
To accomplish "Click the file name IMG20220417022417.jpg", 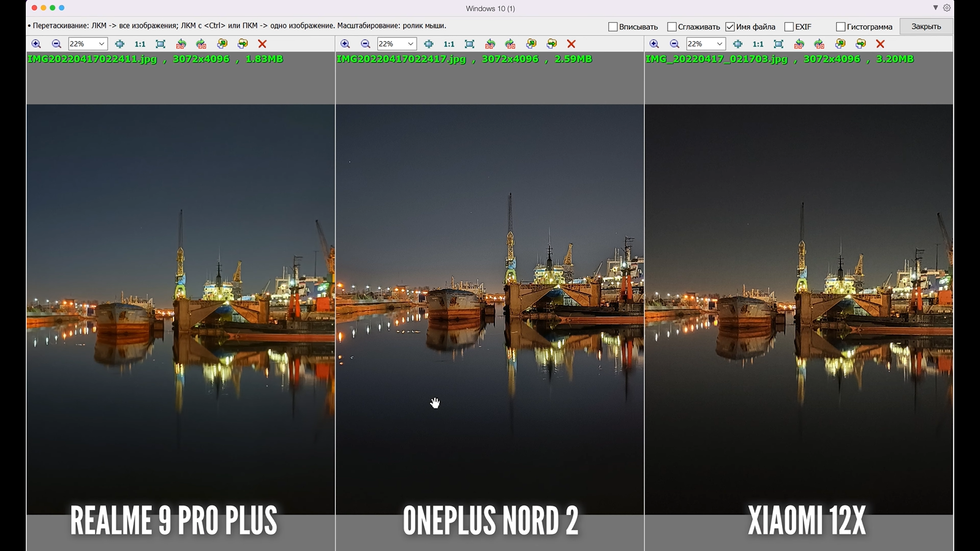I will click(401, 59).
